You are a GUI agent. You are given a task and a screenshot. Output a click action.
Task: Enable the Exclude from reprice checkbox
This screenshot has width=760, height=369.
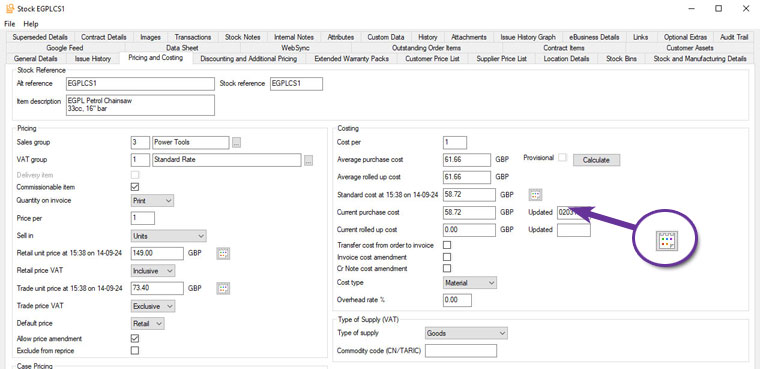click(135, 350)
